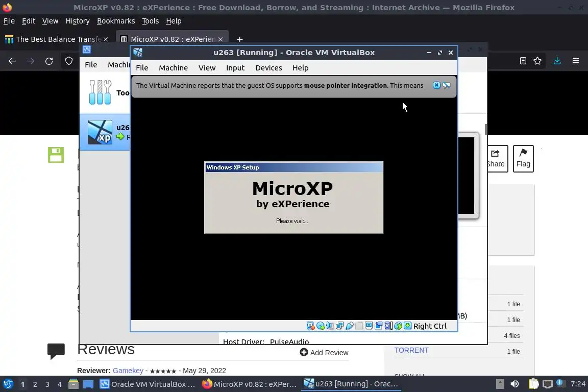Click the Right Ctrl host key label
Viewport: 588px width, 392px height.
click(430, 326)
